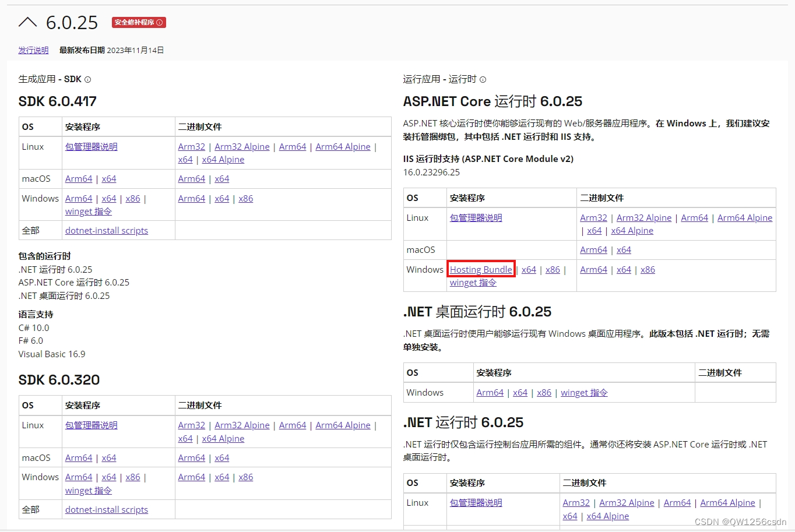Viewport: 795px width, 532px height.
Task: Select the 'C# 10.0' language support text
Action: [34, 328]
